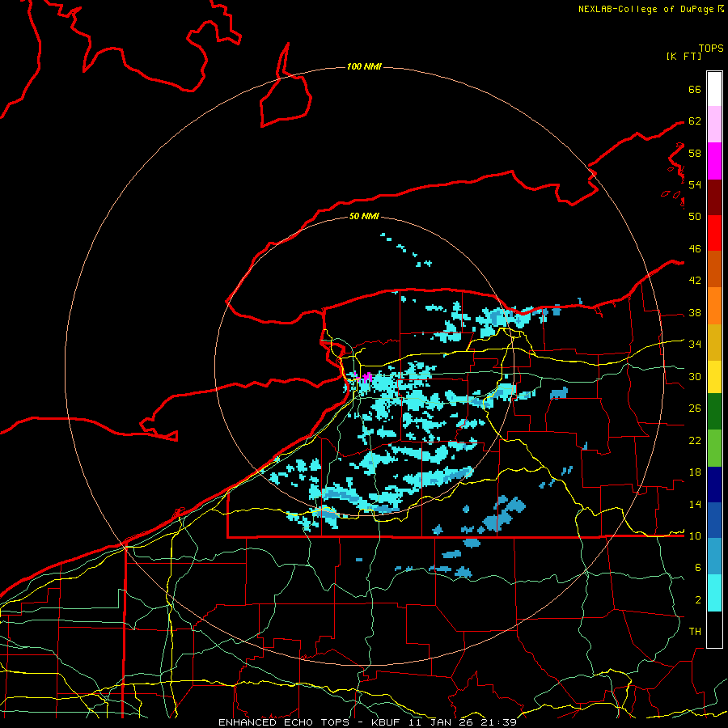Click the yellow color bar segment
Viewport: 728px width, 728px height.
pyautogui.click(x=714, y=376)
